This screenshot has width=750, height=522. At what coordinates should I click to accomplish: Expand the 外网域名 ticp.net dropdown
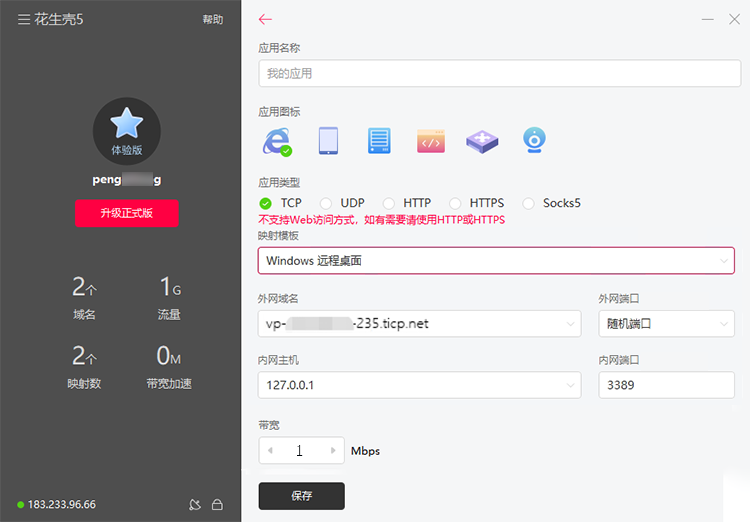click(x=419, y=324)
